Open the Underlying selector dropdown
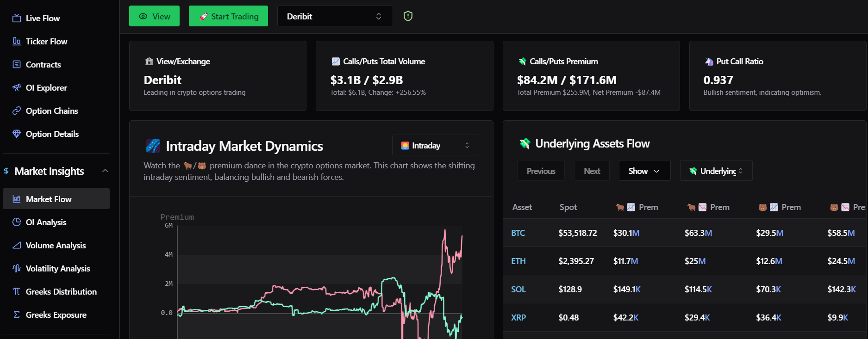This screenshot has width=868, height=339. click(x=716, y=171)
